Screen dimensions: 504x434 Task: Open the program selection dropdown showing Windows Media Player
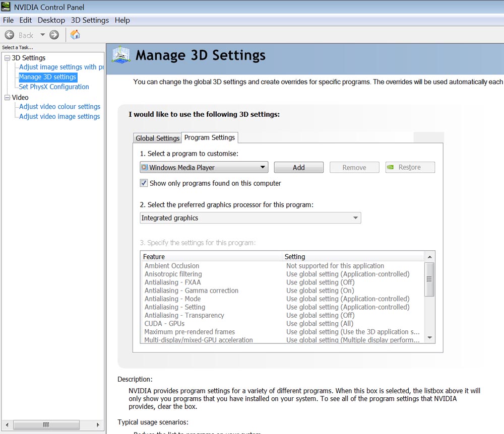tap(204, 168)
